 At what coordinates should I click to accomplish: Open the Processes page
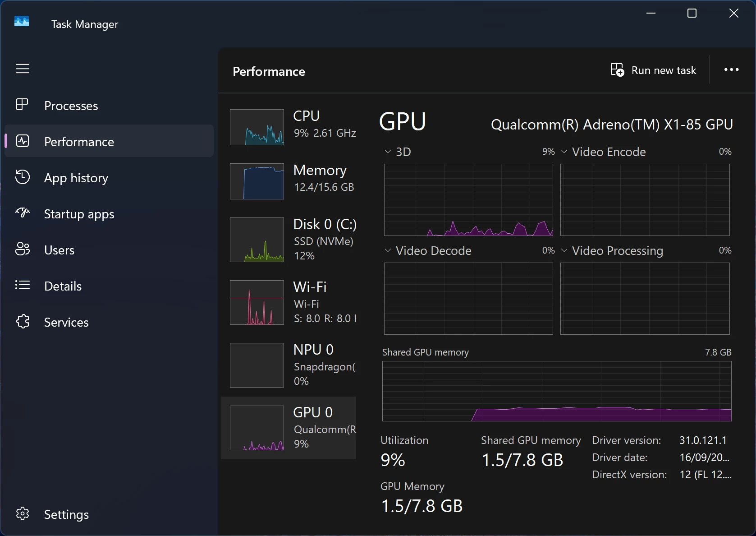[109, 105]
